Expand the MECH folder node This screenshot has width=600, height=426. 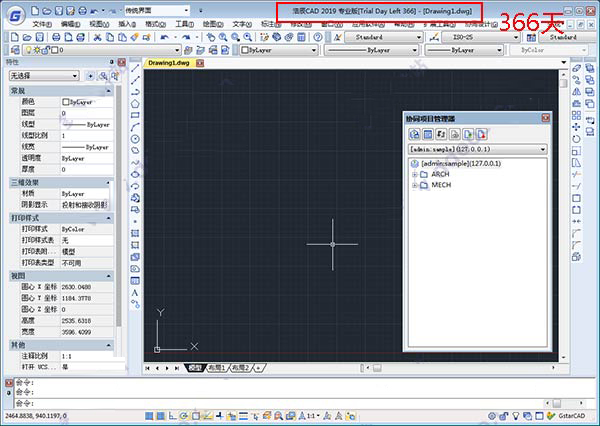414,185
